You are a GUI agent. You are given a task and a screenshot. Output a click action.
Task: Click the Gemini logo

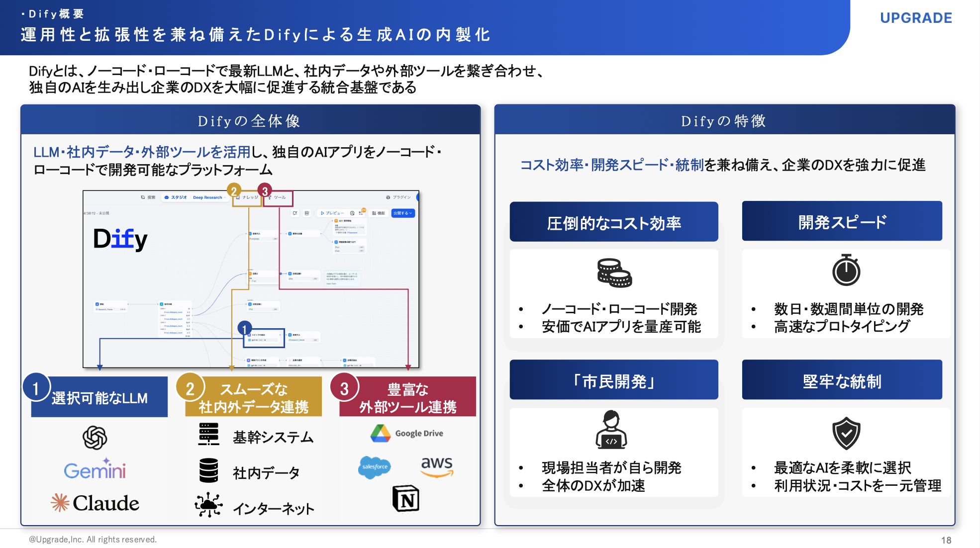click(95, 469)
